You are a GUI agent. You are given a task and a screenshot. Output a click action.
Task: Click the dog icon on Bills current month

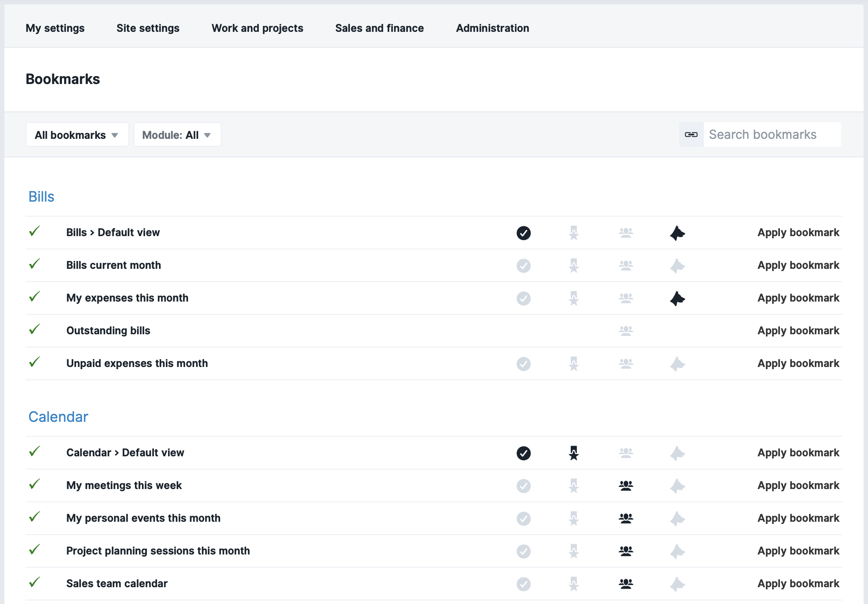677,265
